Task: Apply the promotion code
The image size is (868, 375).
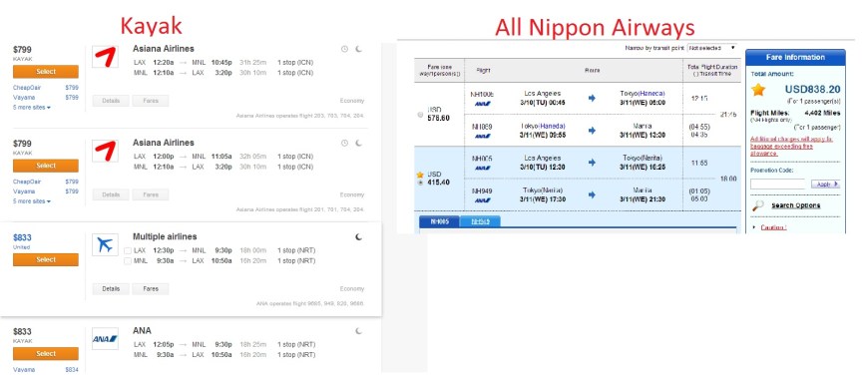Action: [x=825, y=185]
